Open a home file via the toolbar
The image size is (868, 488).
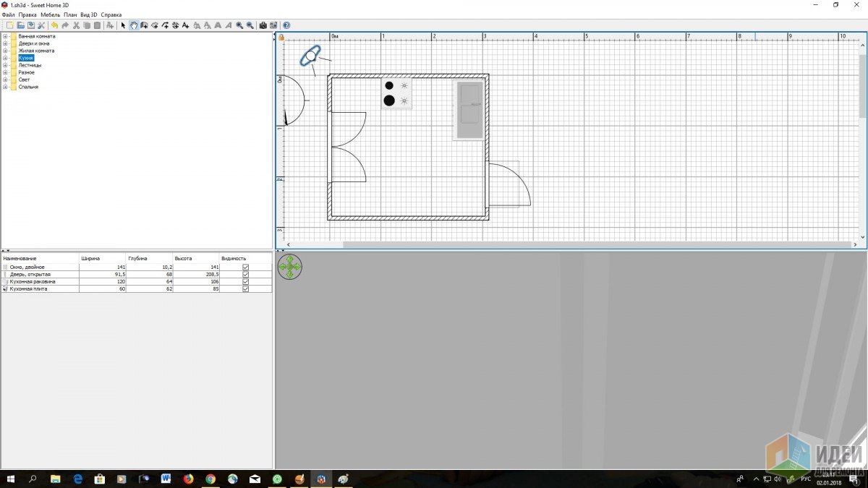20,25
